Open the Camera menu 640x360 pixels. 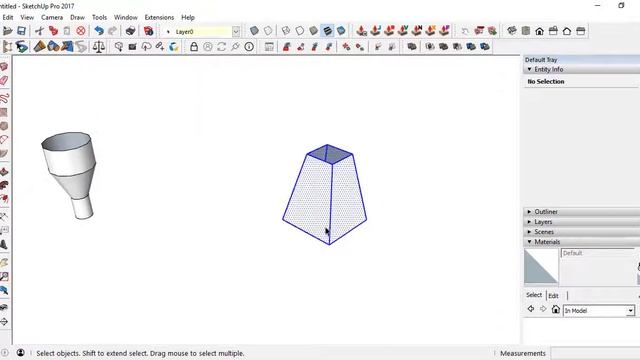click(x=52, y=18)
